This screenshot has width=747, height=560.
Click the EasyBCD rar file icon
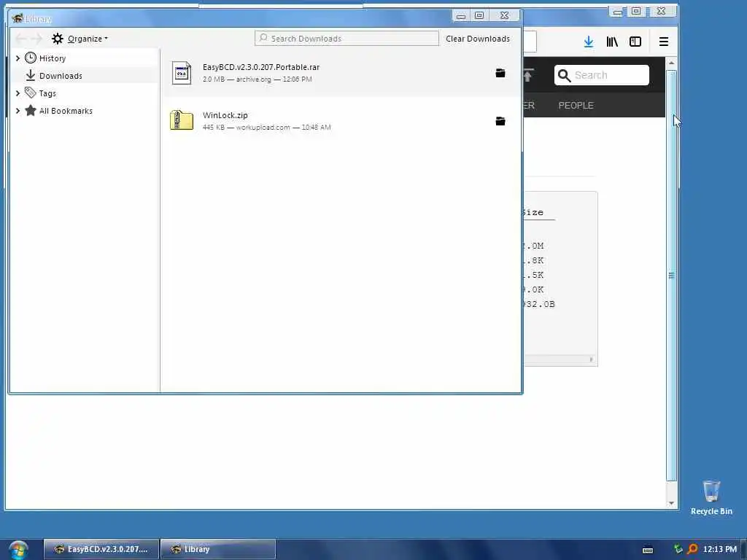[182, 73]
